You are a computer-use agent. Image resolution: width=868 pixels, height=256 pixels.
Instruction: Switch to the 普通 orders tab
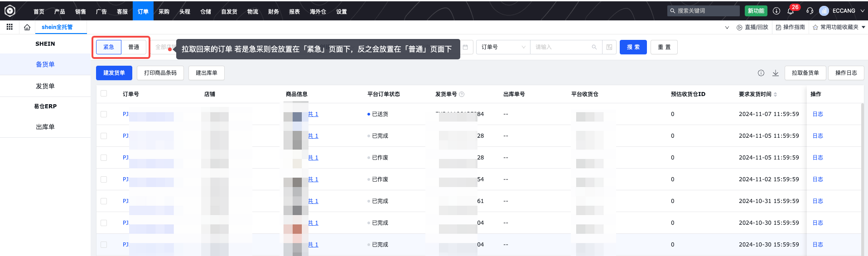click(x=134, y=47)
